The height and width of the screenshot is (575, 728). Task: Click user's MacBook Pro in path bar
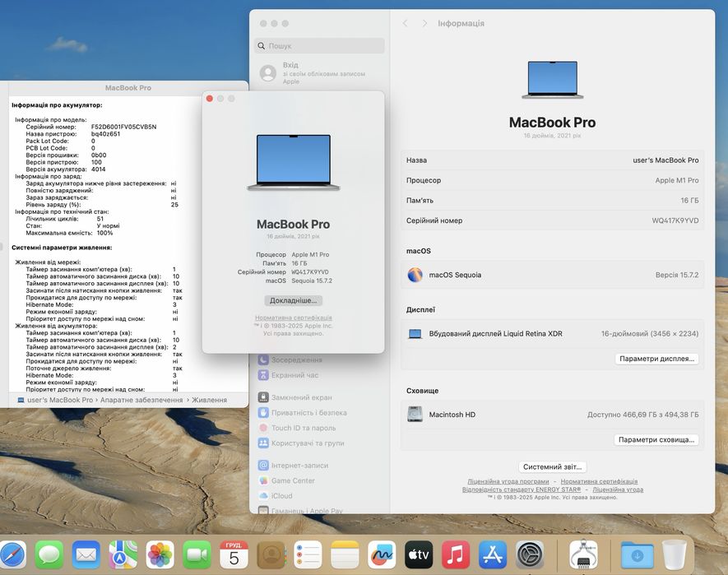(60, 400)
